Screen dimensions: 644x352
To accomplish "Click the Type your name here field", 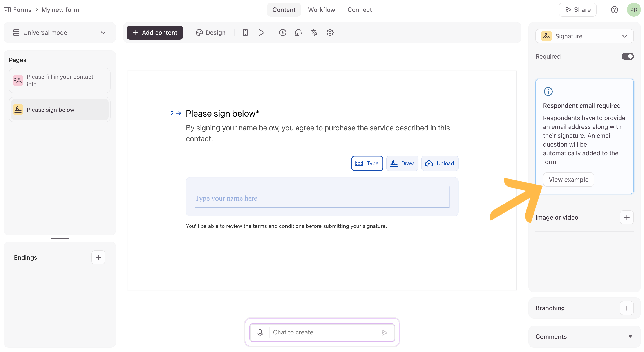I will tap(322, 198).
